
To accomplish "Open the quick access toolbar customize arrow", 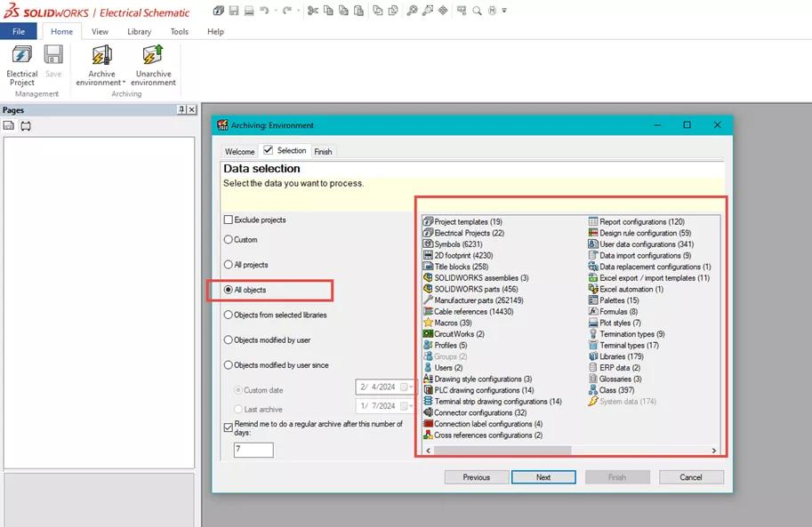I will pos(504,11).
